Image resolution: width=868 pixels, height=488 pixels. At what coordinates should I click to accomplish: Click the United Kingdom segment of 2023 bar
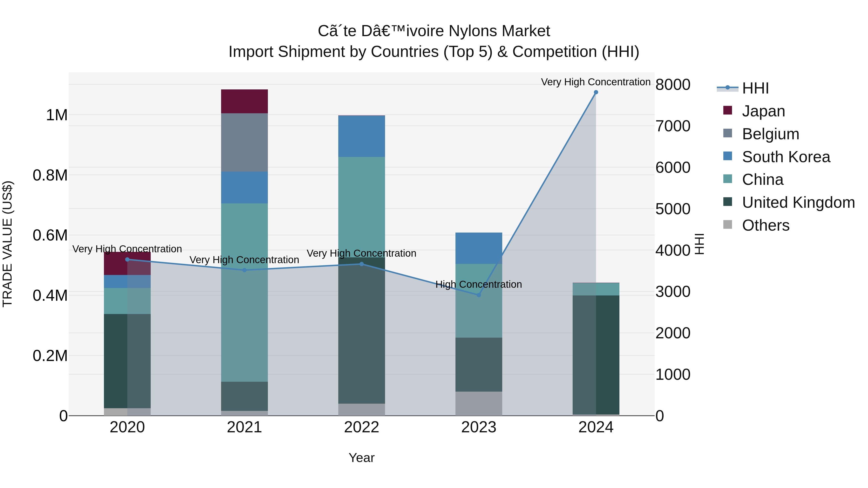479,365
